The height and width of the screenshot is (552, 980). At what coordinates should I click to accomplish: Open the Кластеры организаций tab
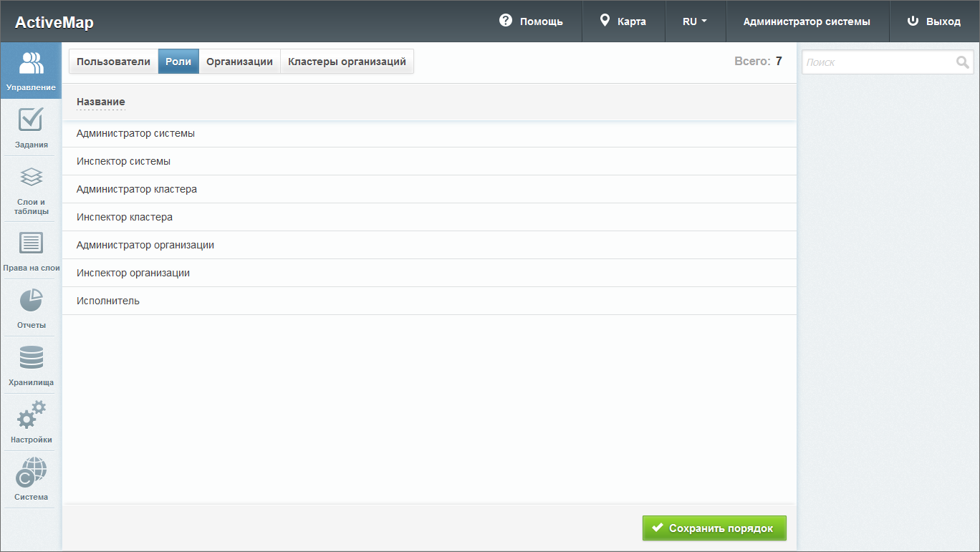pos(347,62)
